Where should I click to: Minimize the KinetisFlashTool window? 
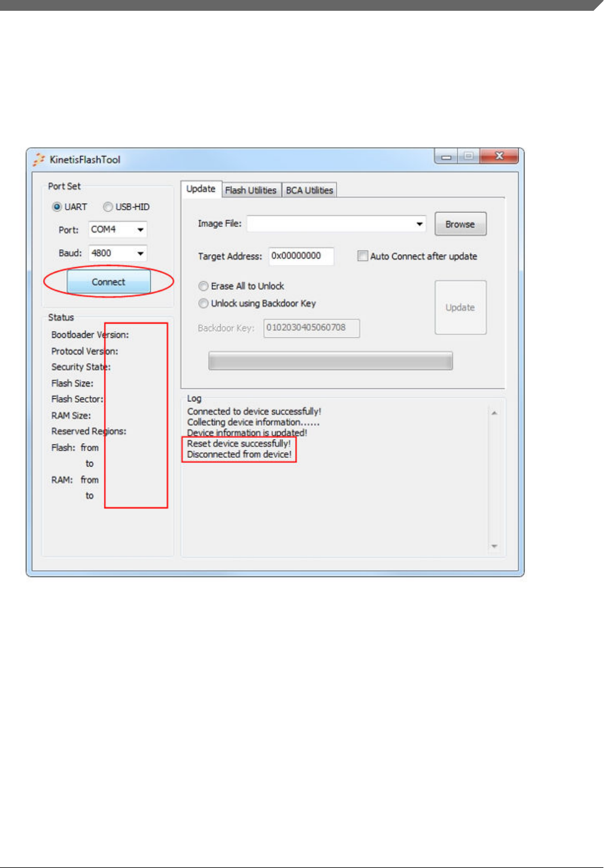(446, 156)
